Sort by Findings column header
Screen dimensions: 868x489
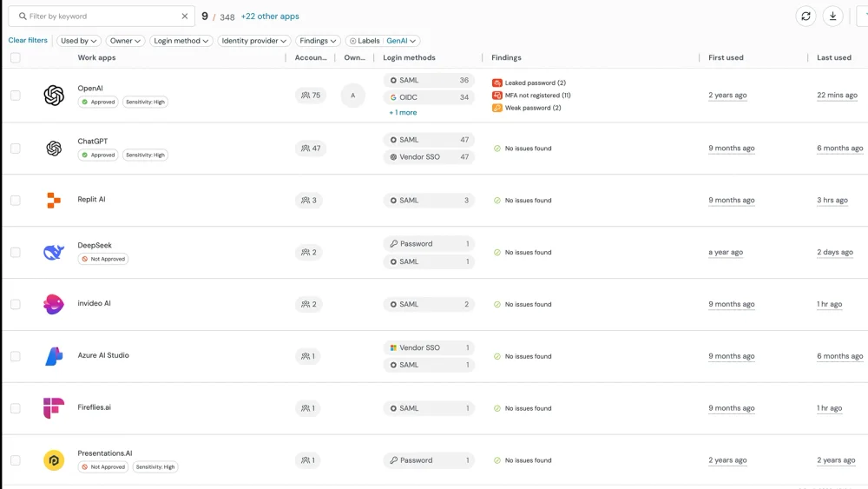point(507,57)
